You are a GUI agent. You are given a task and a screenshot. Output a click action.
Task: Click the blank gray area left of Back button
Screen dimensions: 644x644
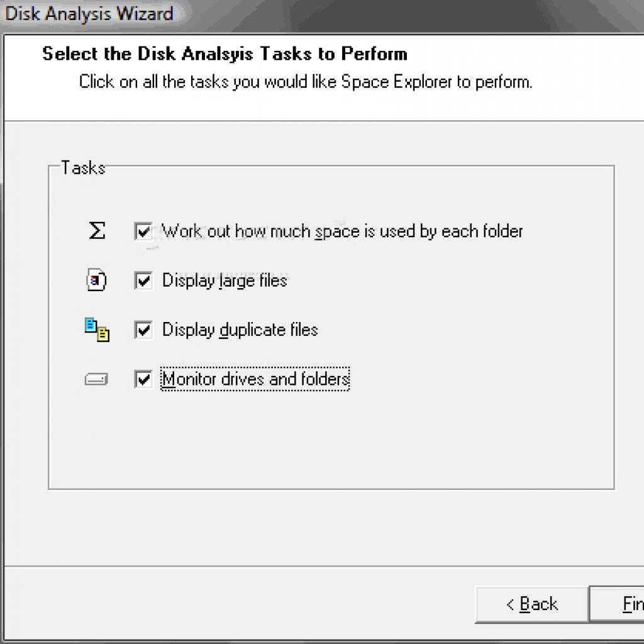[x=238, y=604]
